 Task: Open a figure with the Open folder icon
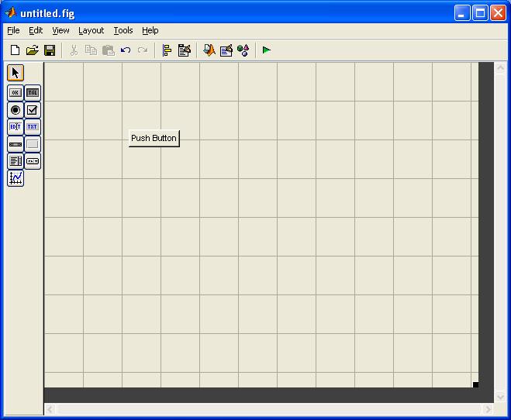[x=33, y=50]
